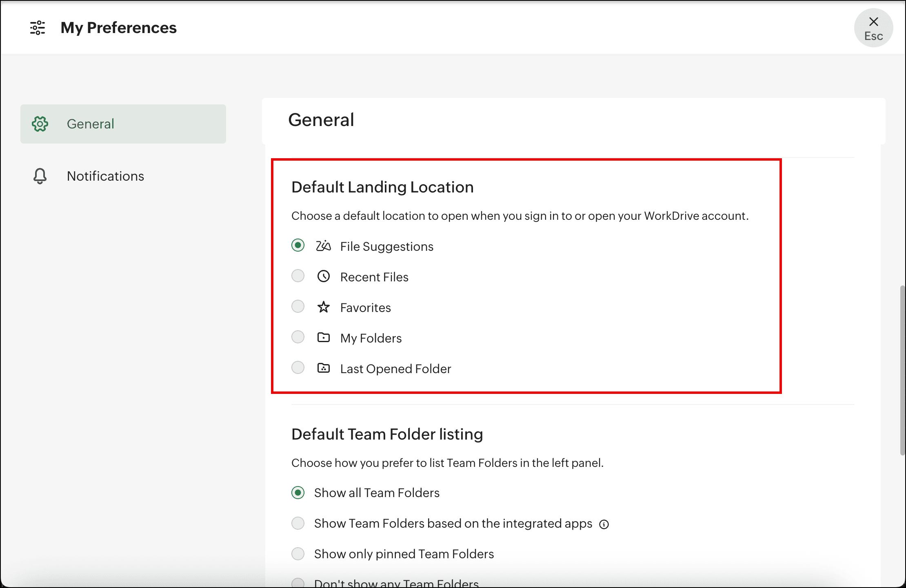Select the Recent Files radio button
Image resolution: width=906 pixels, height=588 pixels.
(298, 276)
